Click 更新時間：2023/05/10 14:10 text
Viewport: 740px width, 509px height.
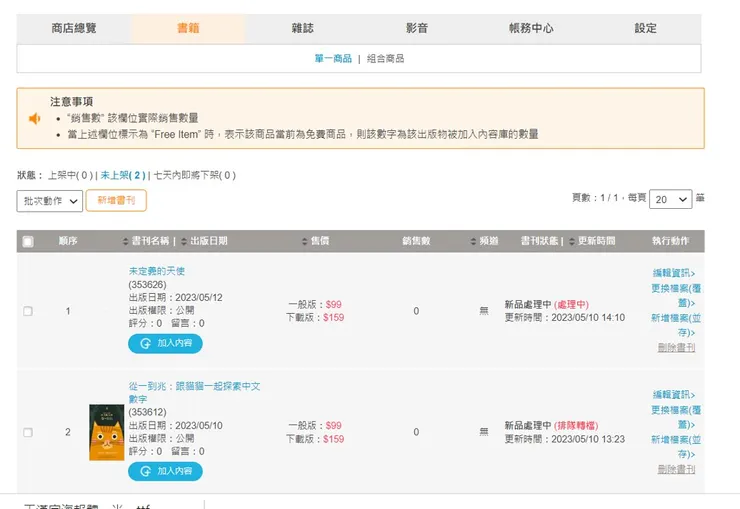point(565,318)
